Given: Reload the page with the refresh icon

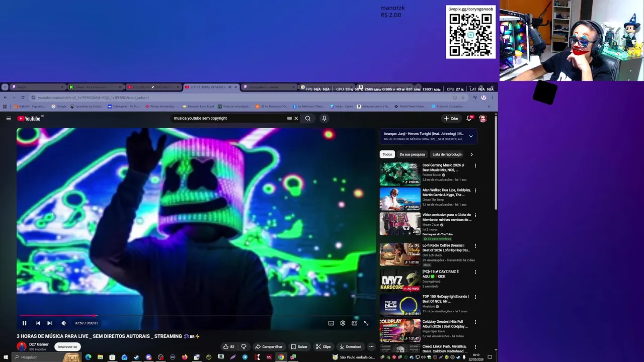Looking at the screenshot, I should coord(23,98).
